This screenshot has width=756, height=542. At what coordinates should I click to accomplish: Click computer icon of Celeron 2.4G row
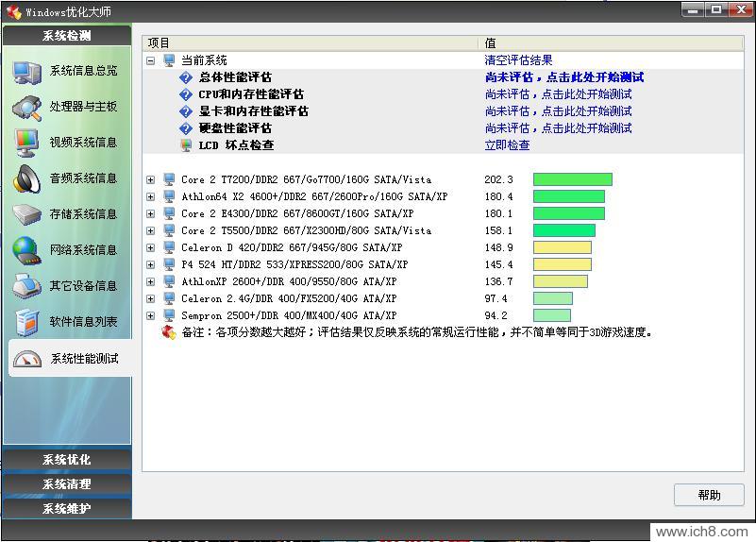click(x=169, y=298)
